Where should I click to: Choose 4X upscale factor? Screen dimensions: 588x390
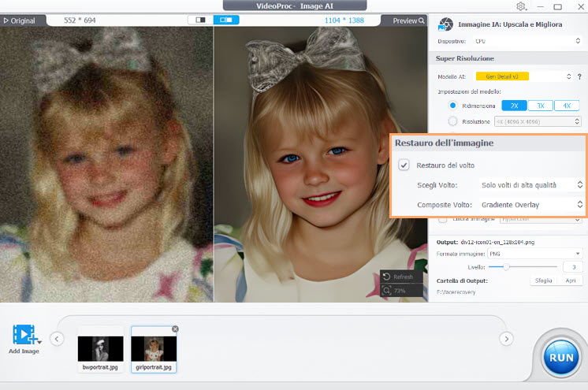pos(567,106)
